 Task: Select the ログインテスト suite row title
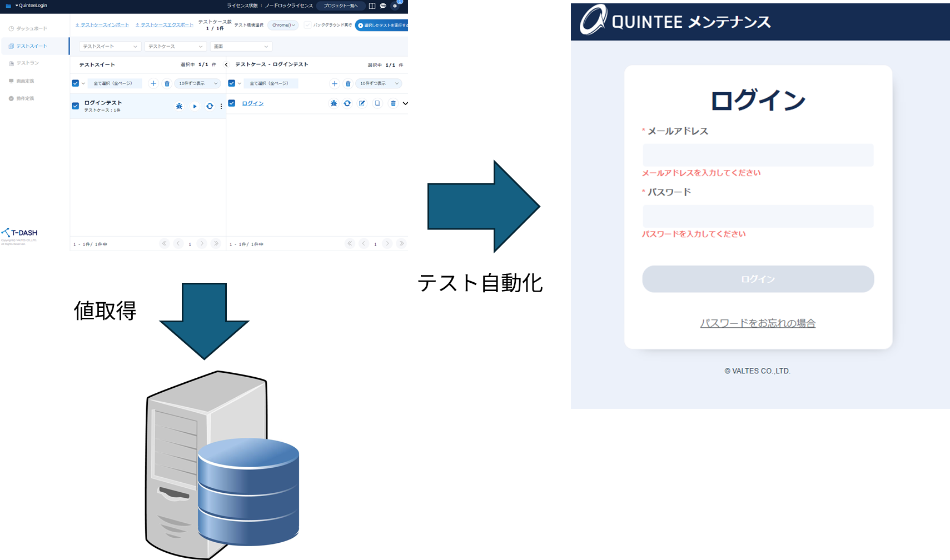103,103
